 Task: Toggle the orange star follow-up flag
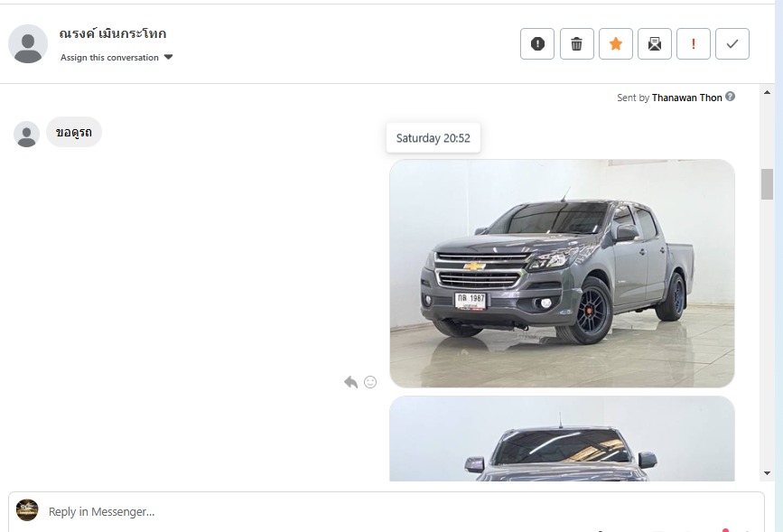coord(616,43)
